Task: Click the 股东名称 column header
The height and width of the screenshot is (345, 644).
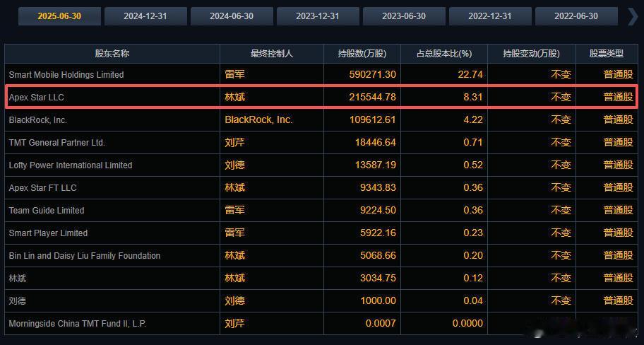Action: 112,54
